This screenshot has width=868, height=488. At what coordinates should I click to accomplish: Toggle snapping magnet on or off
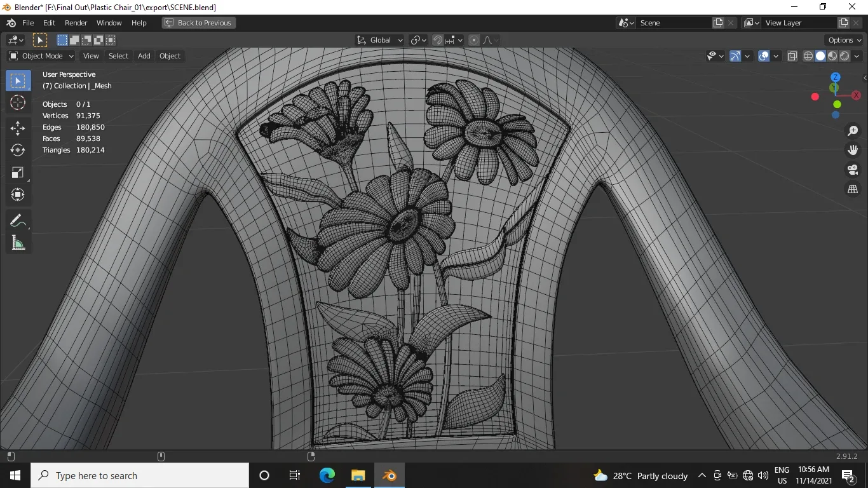437,40
